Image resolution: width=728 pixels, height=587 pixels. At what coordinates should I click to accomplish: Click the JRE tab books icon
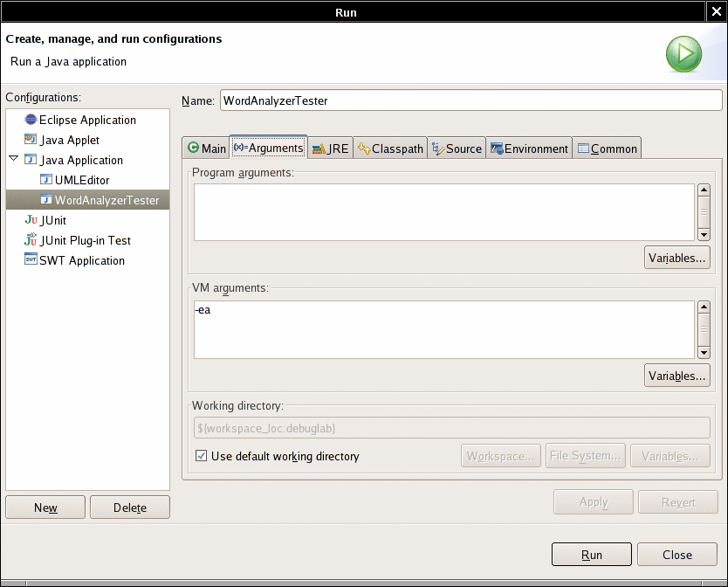click(319, 148)
